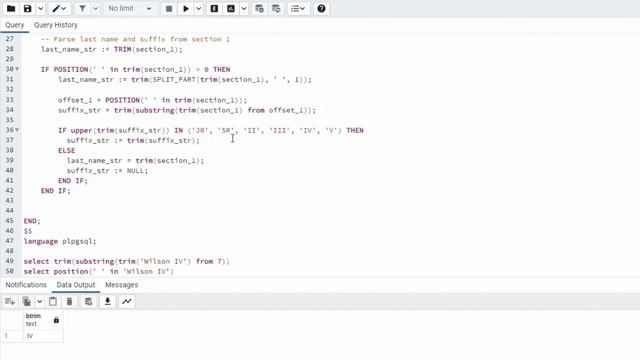Image resolution: width=640 pixels, height=360 pixels.
Task: Select the btrim column header
Action: click(x=42, y=320)
